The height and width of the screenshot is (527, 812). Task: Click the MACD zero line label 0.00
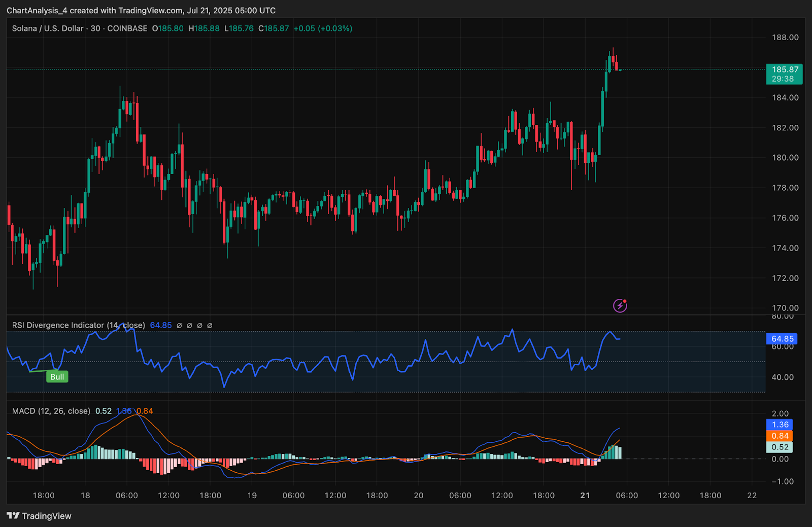click(x=780, y=459)
